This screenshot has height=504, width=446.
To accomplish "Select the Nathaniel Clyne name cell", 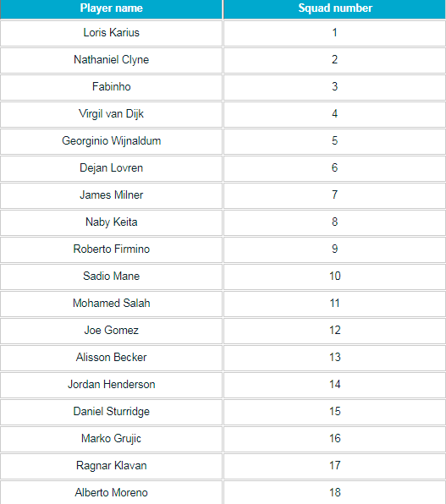I will tap(111, 60).
